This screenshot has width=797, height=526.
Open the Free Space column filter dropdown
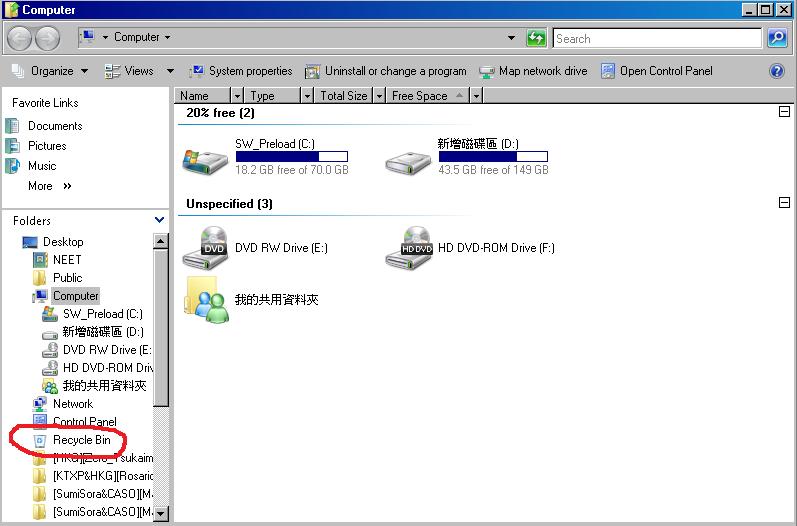[476, 96]
